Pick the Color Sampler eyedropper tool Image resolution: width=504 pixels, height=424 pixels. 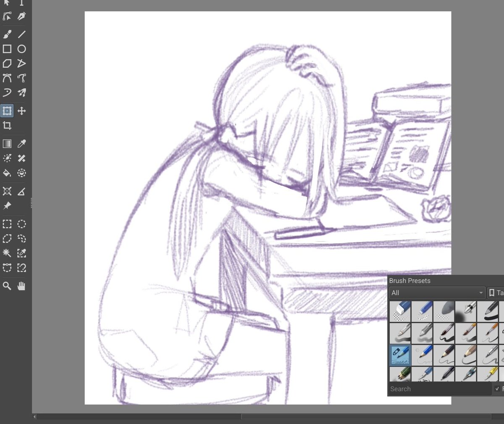(x=21, y=144)
